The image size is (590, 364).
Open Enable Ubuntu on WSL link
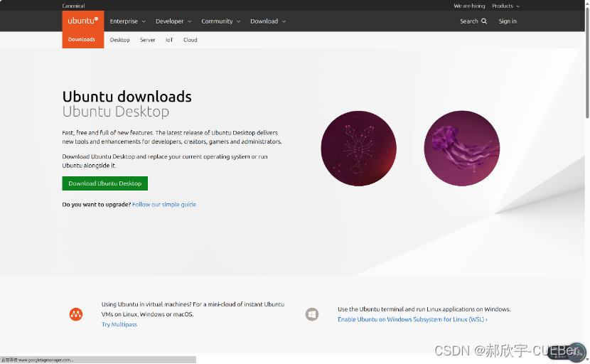412,319
